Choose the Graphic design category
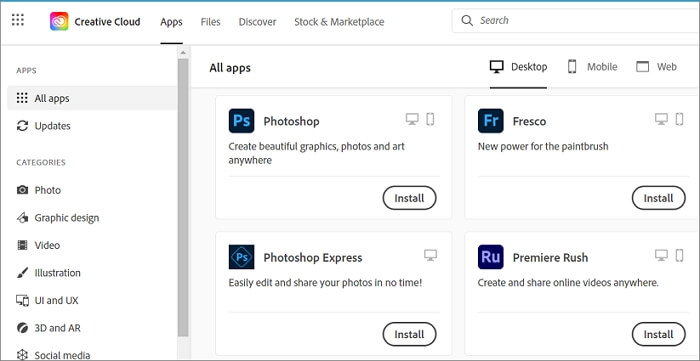 click(x=92, y=218)
